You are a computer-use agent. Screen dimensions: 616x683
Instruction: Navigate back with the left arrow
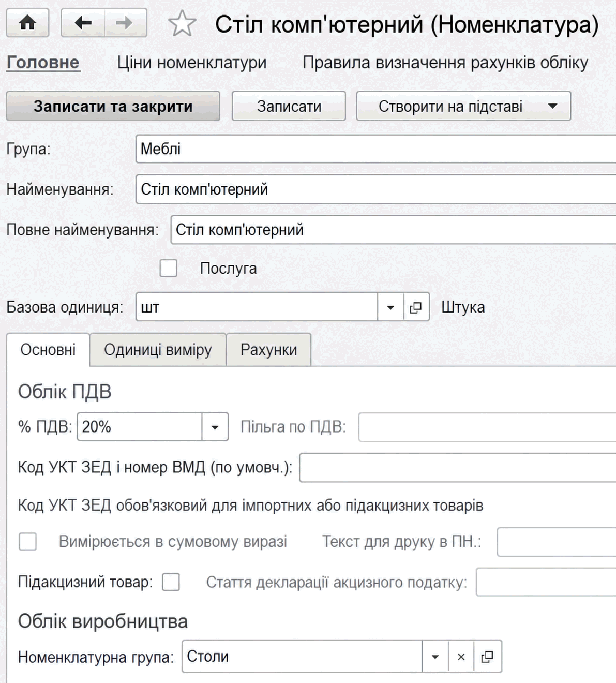click(x=83, y=23)
